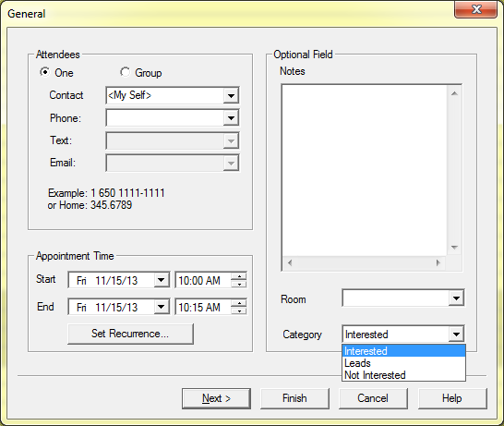Open the Start date picker arrow
504x426 pixels.
161,280
